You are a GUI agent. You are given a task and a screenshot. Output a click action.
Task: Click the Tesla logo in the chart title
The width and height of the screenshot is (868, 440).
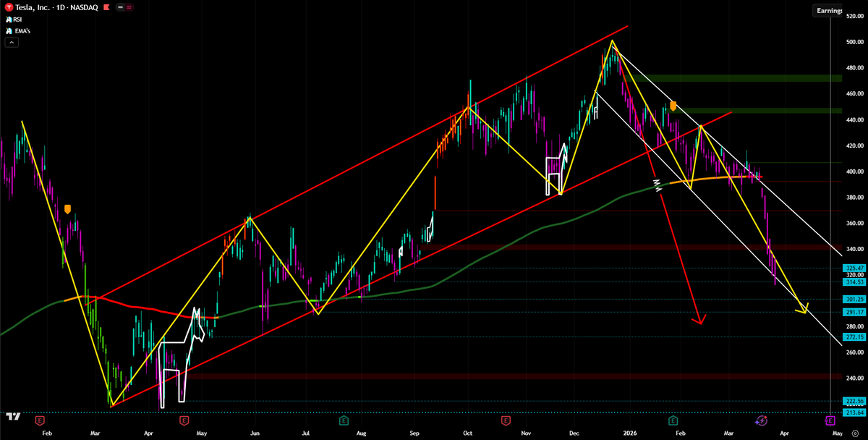pos(8,7)
